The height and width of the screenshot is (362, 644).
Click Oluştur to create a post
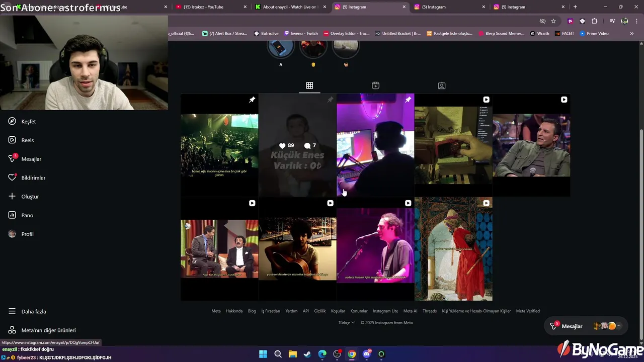(x=24, y=197)
